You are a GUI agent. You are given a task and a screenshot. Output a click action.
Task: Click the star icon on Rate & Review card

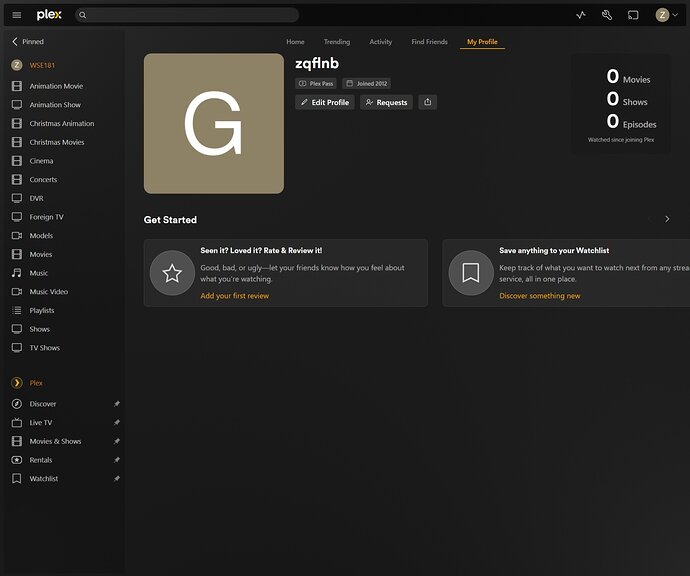[172, 273]
